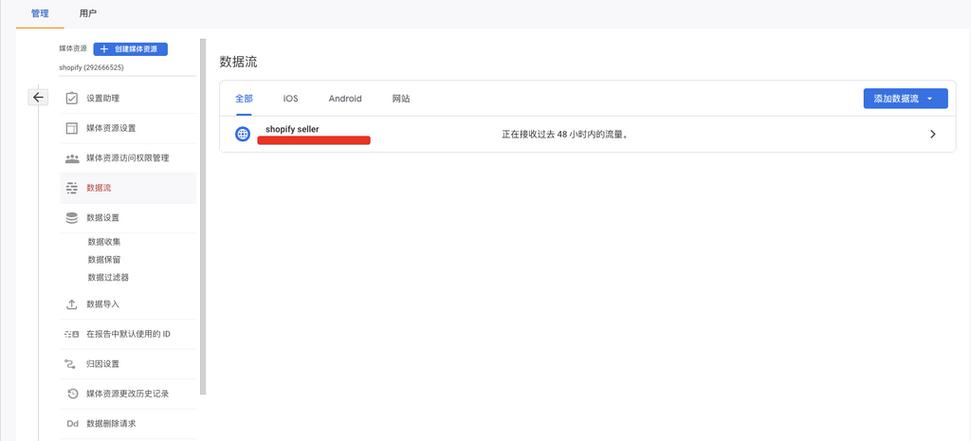Click the shopify seller stream name
This screenshot has width=971, height=441.
click(x=292, y=129)
